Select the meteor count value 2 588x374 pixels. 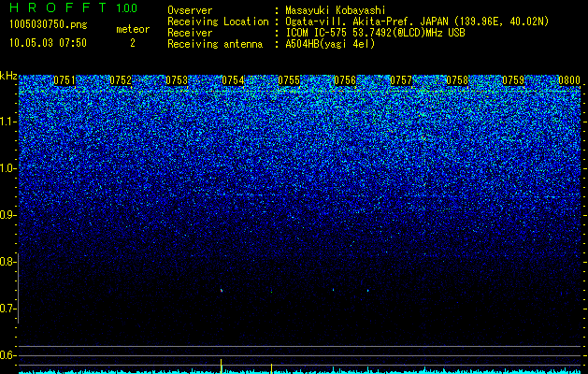[x=133, y=43]
